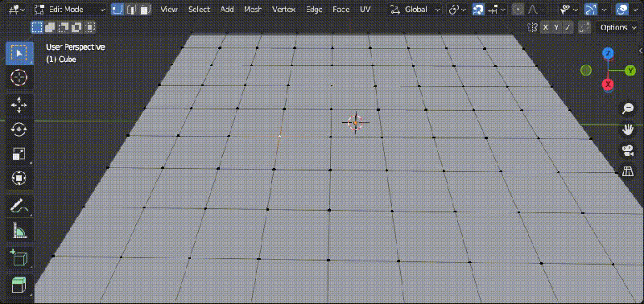644x304 pixels.
Task: Open the Vertex menu
Action: pos(284,9)
